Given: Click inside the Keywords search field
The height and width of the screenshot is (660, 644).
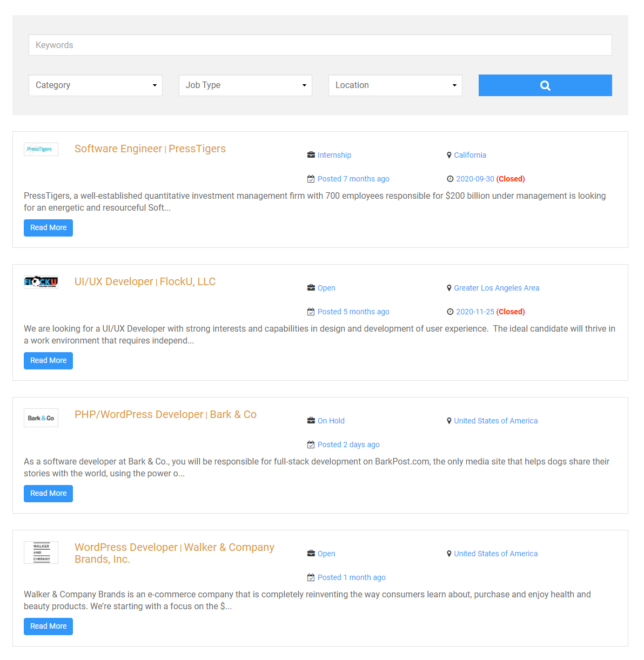Looking at the screenshot, I should [x=320, y=45].
